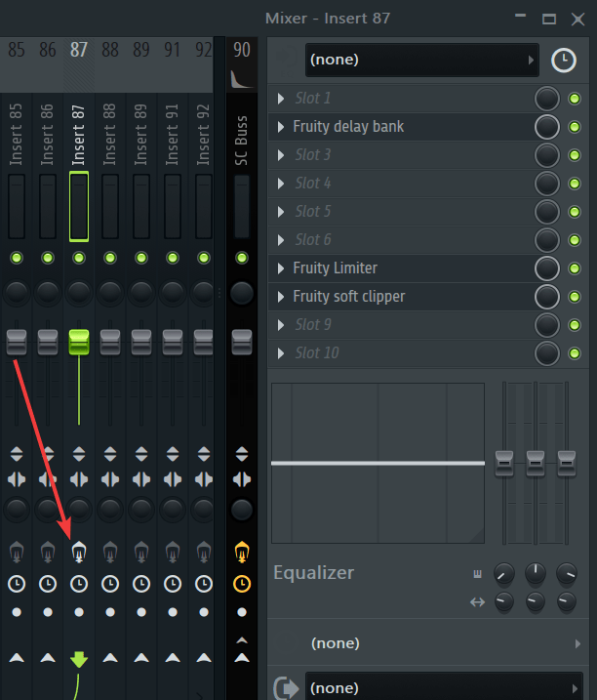Click the audio output arrow icon
Screen dimensions: 597x700
(285, 688)
